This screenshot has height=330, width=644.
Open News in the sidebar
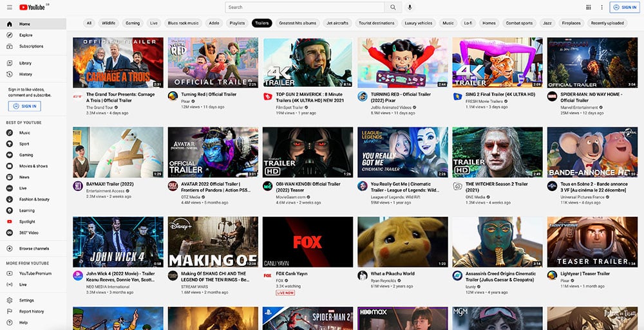coord(33,178)
